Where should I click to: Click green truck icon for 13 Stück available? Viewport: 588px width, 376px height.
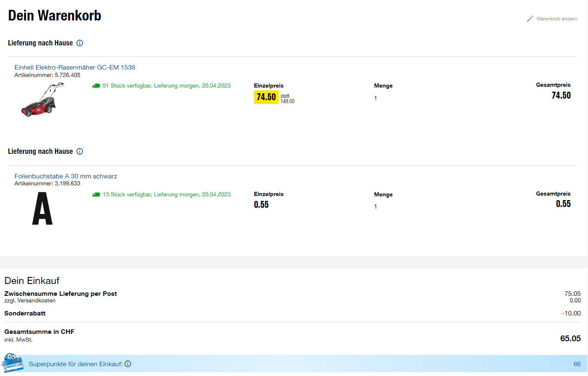coord(96,195)
